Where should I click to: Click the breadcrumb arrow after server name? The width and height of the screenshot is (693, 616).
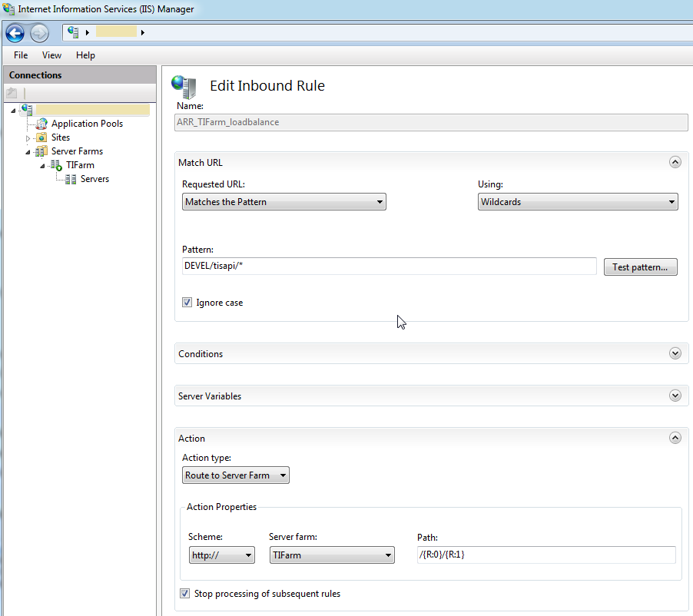(142, 32)
